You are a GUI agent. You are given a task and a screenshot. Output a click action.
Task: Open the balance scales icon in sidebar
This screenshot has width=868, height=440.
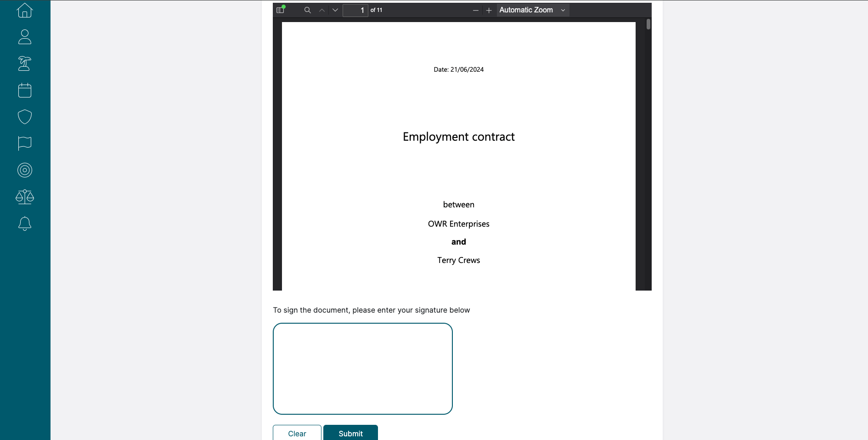point(25,197)
